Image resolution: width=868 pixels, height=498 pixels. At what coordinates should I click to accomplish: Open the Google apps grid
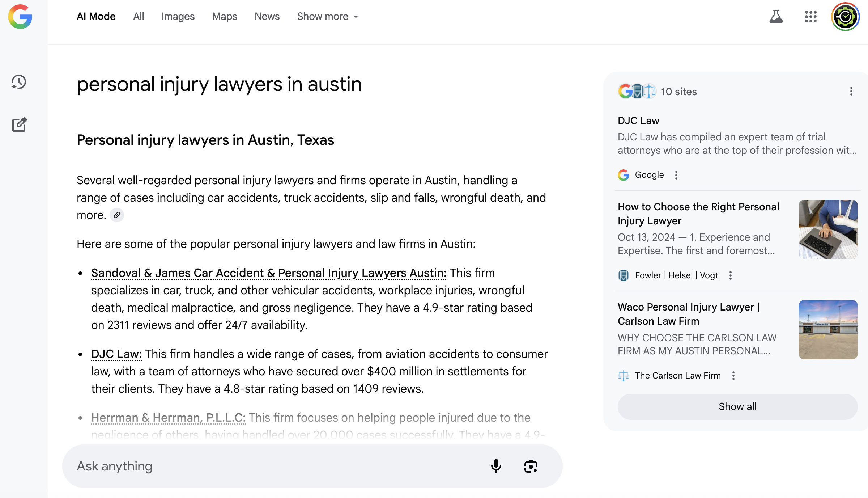(810, 17)
